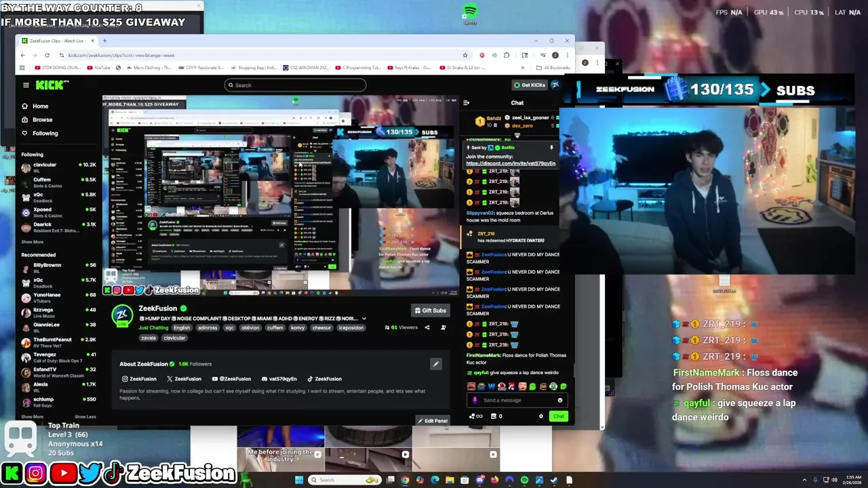Collapse the chat panel with arrow icon
This screenshot has height=488, width=868.
(466, 103)
